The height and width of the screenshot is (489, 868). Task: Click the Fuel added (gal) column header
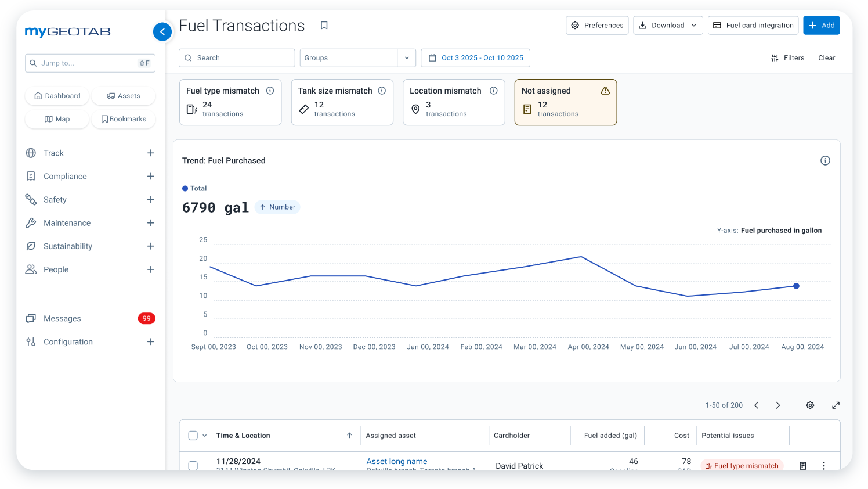(x=610, y=436)
